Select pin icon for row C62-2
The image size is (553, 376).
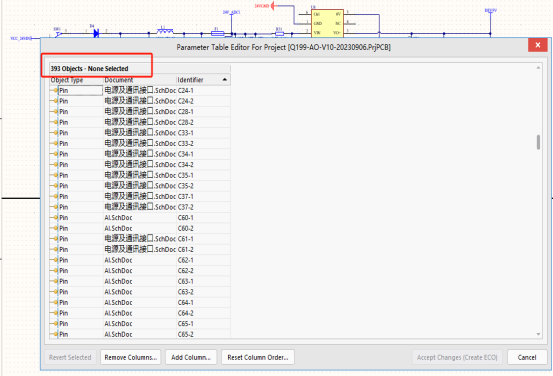point(54,271)
